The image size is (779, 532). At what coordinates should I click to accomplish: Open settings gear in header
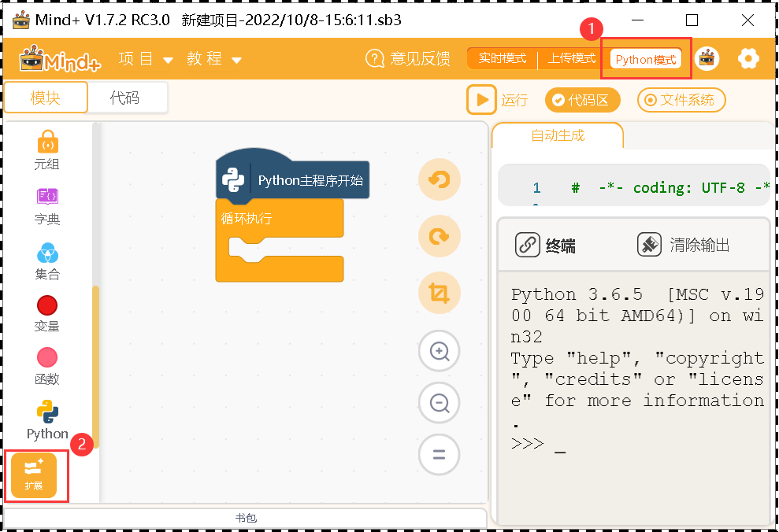(748, 58)
